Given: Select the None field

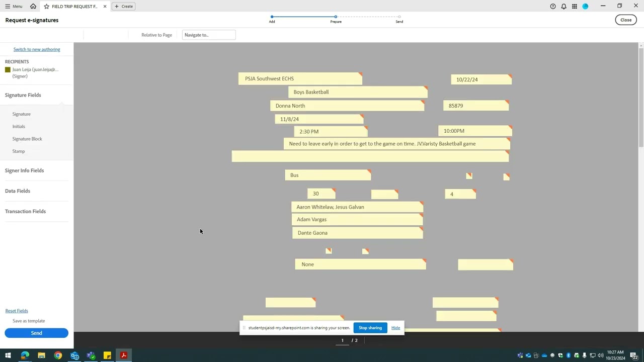Looking at the screenshot, I should click(x=360, y=264).
